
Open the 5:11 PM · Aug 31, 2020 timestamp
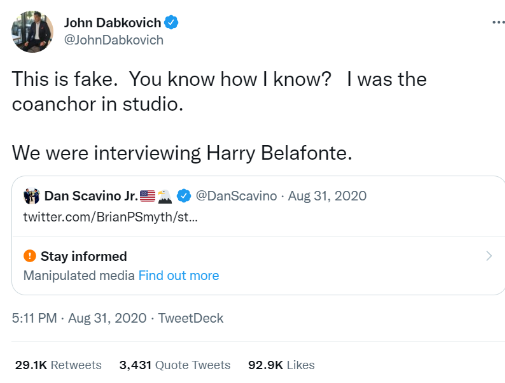click(x=79, y=318)
